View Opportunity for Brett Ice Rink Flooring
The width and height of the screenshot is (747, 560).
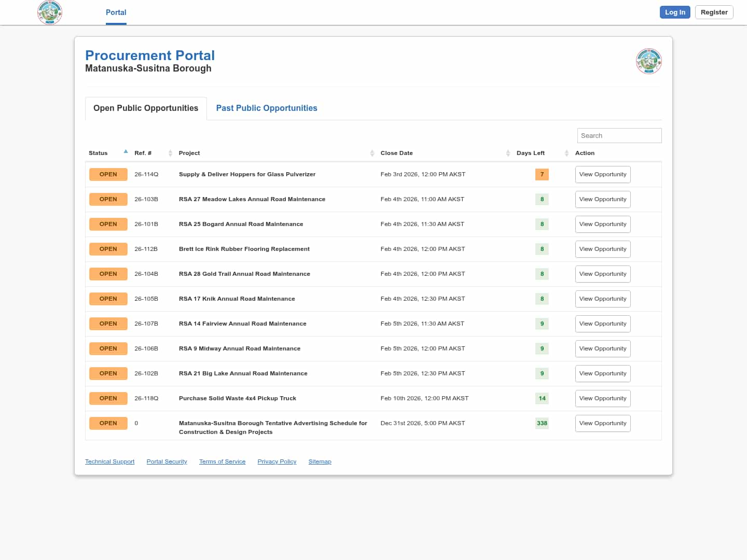pos(602,249)
